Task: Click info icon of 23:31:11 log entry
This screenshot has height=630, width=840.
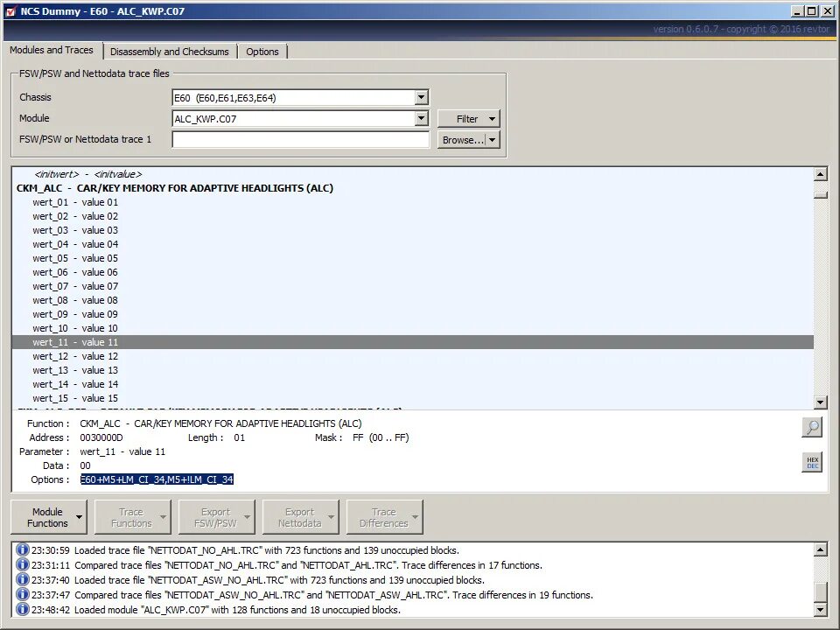Action: 22,564
